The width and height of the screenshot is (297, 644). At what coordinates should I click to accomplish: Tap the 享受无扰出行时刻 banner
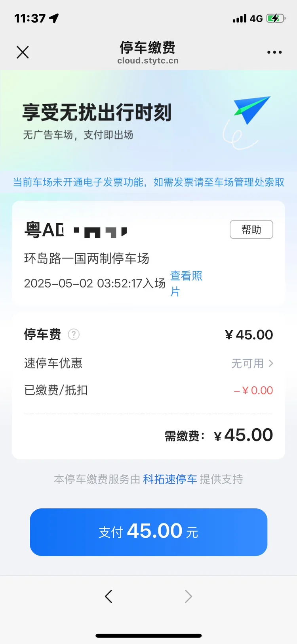(97, 113)
